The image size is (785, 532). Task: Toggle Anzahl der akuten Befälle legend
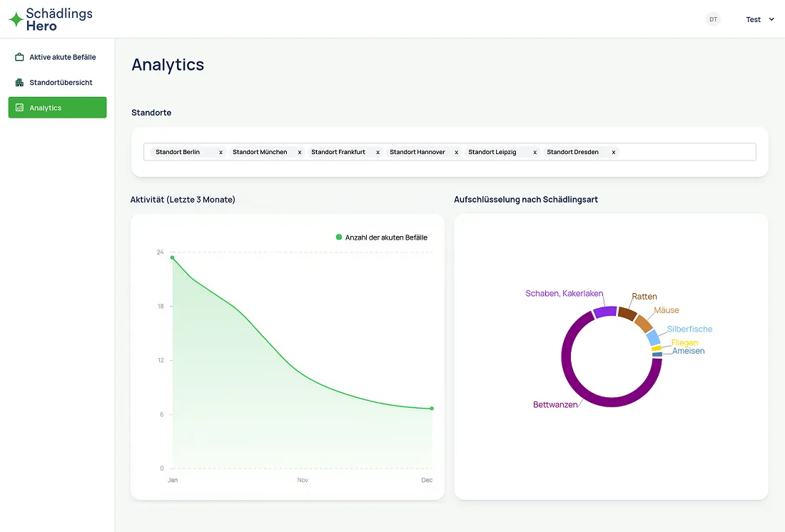coord(382,237)
